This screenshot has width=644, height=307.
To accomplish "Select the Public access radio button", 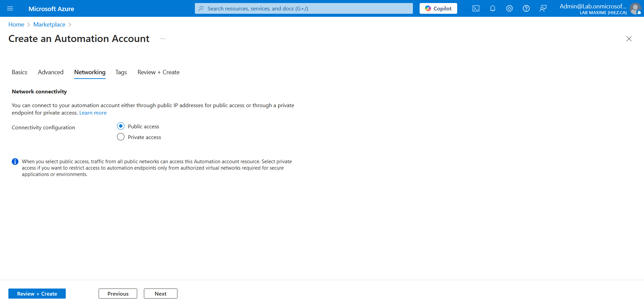I will click(x=121, y=126).
